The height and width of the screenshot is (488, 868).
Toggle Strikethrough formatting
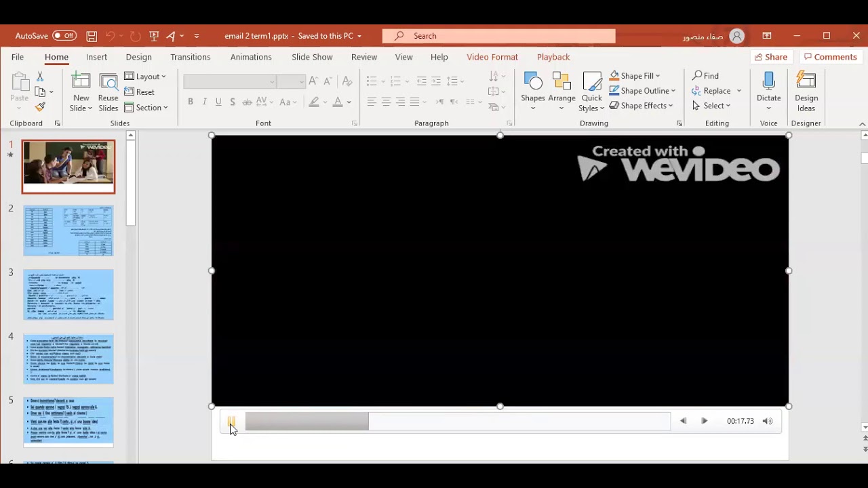click(248, 102)
